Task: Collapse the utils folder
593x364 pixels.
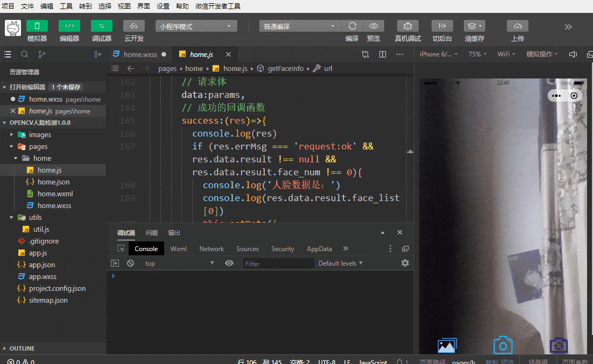Action: coord(35,217)
